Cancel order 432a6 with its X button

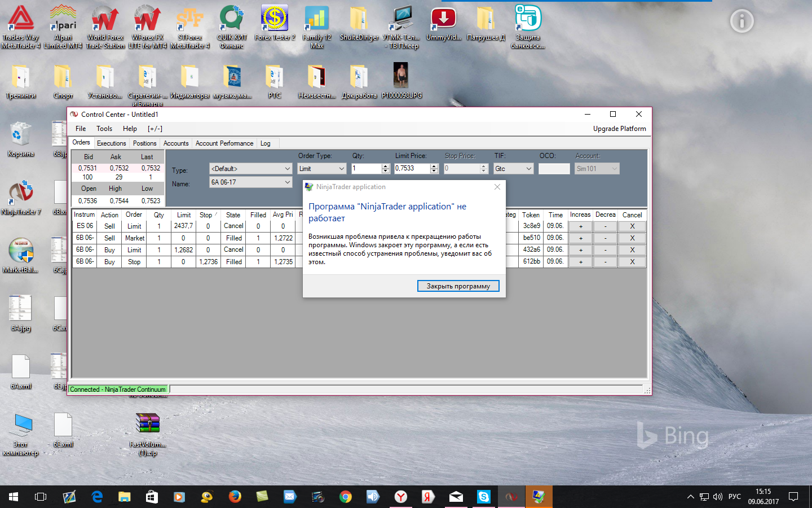tap(632, 250)
